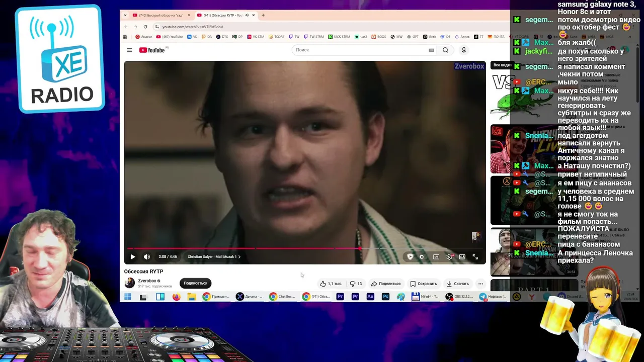The image size is (644, 362).
Task: Click the search magnifier button on YouTube
Action: tap(445, 50)
